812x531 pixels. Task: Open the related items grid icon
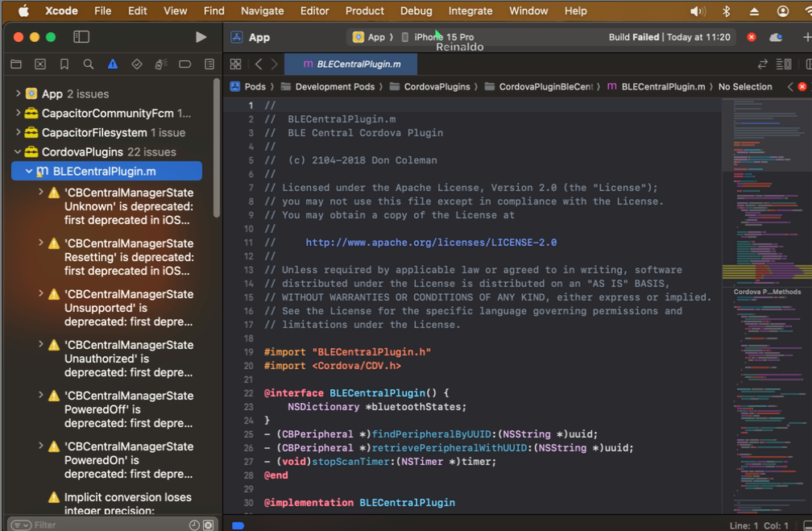click(x=235, y=64)
